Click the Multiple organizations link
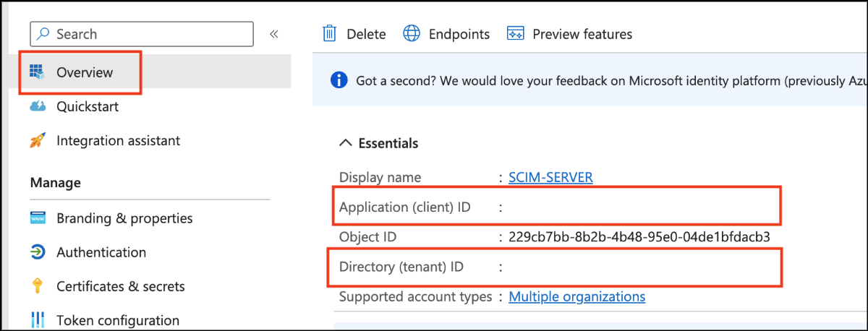Image resolution: width=868 pixels, height=331 pixels. point(576,296)
